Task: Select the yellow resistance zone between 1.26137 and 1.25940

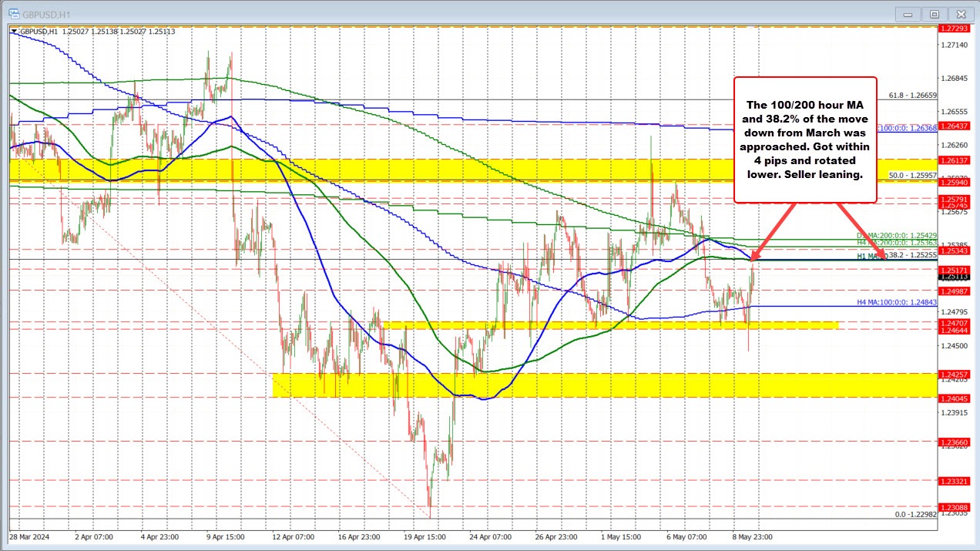Action: (473, 171)
